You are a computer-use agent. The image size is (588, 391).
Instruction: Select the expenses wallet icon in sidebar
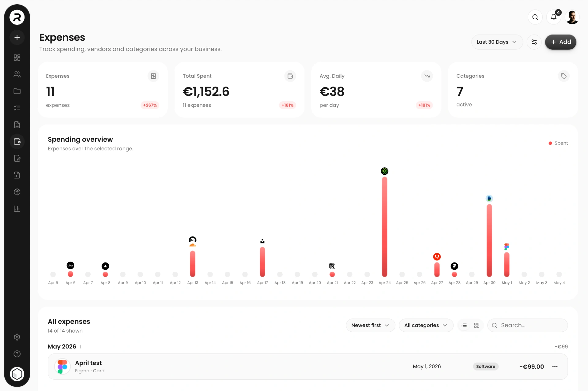(17, 142)
